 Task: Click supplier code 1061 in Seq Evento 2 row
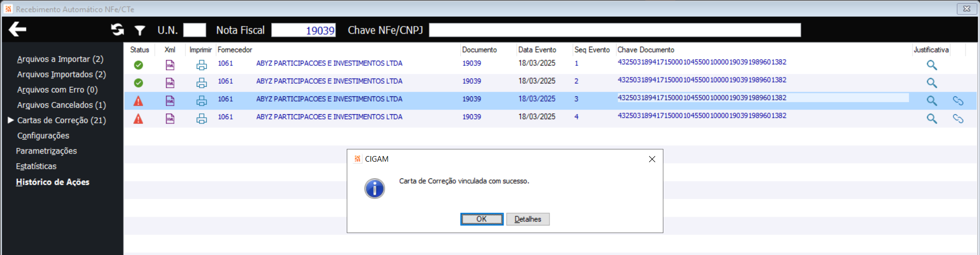click(x=225, y=81)
